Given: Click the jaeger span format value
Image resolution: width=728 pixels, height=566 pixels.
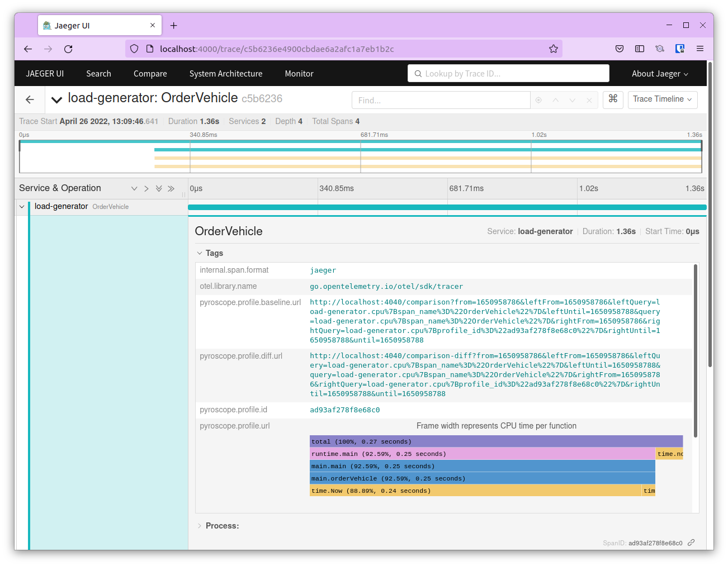Looking at the screenshot, I should pos(323,270).
